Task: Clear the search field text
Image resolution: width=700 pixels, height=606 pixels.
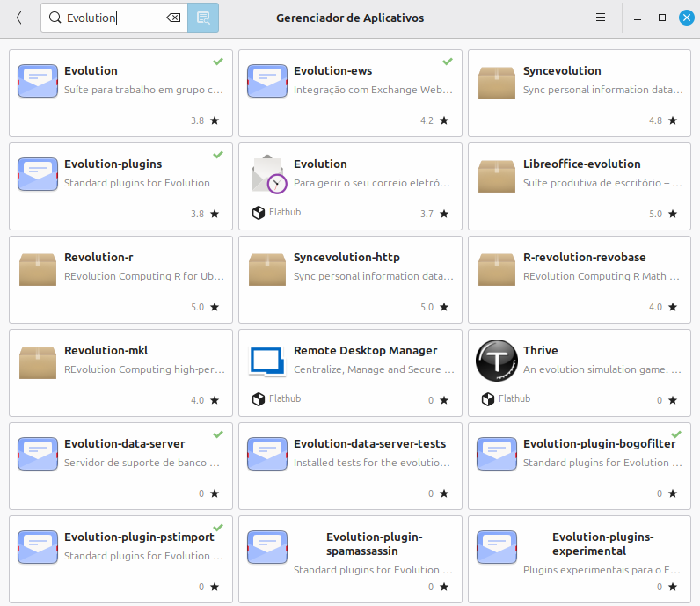Action: [x=173, y=18]
